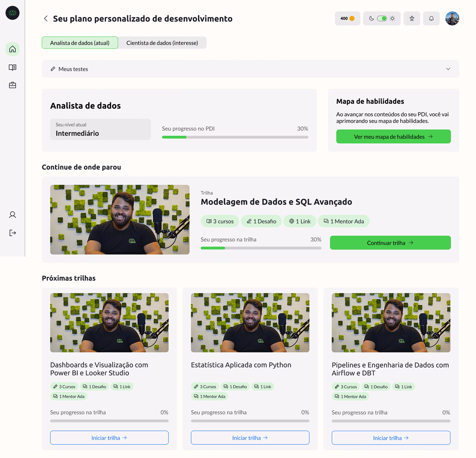The height and width of the screenshot is (458, 476).
Task: Click the 1 Mentor Ada tag on Modelagem trilha
Action: click(x=344, y=221)
